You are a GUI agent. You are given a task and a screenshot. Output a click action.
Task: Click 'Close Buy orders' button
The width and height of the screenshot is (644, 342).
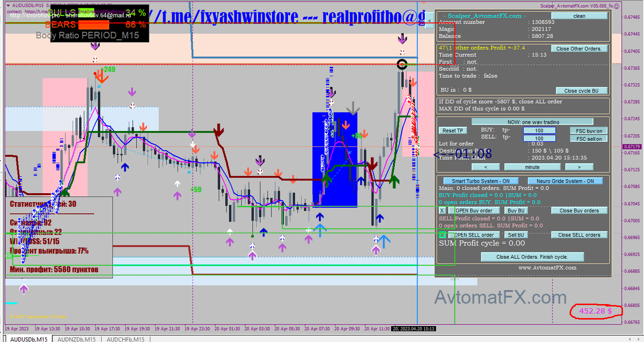pyautogui.click(x=579, y=211)
